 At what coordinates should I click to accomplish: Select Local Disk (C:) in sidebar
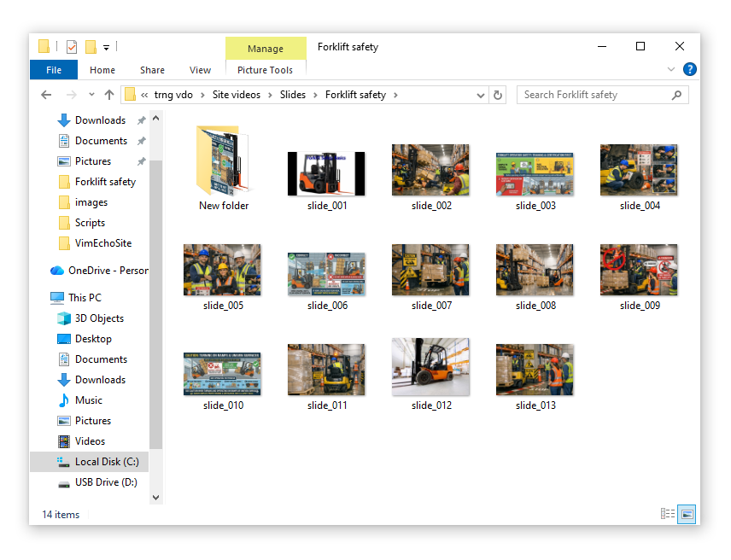point(90,462)
